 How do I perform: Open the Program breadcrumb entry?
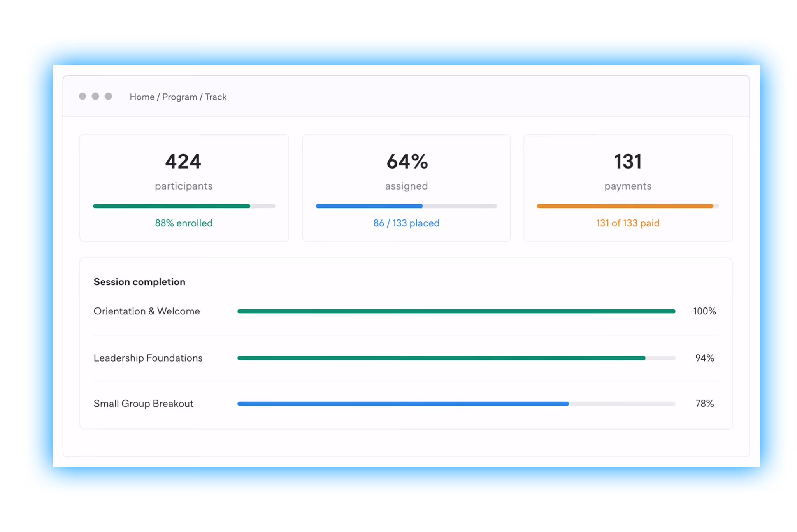click(x=180, y=97)
